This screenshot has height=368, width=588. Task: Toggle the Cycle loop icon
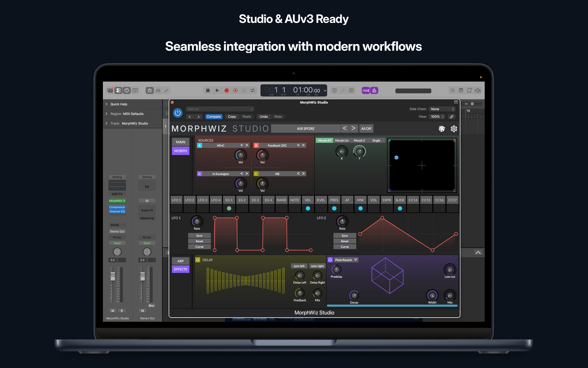pos(253,90)
